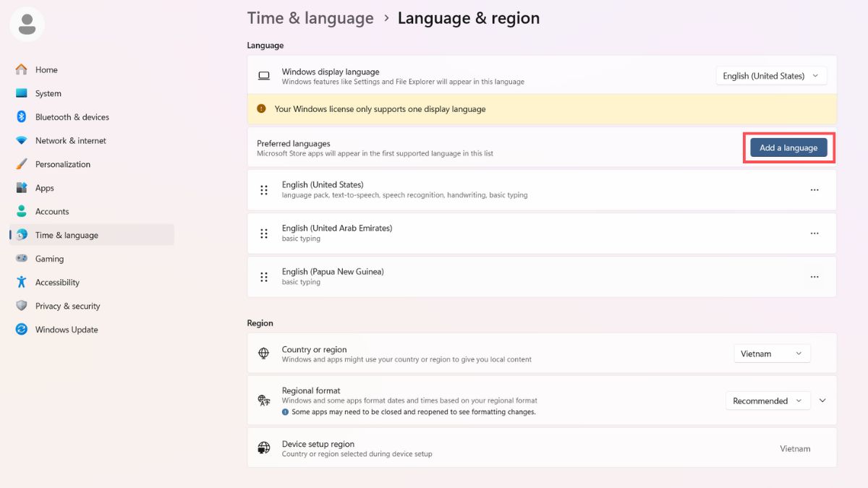Open the Country or region Vietnam dropdown

click(772, 354)
